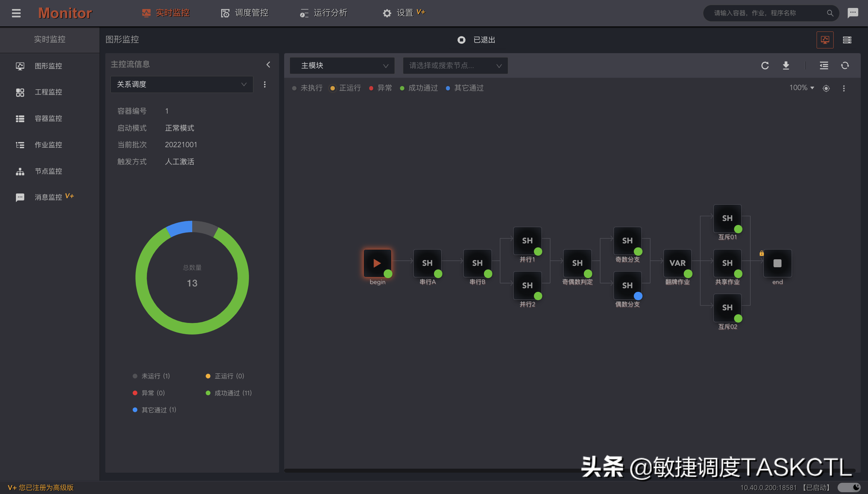The width and height of the screenshot is (868, 494).
Task: Toggle 异常 legend filter
Action: (x=380, y=88)
